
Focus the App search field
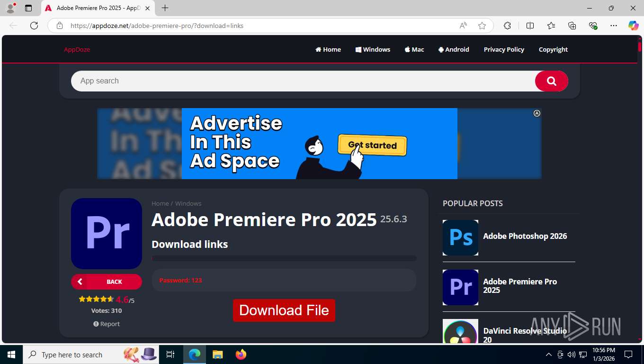303,81
